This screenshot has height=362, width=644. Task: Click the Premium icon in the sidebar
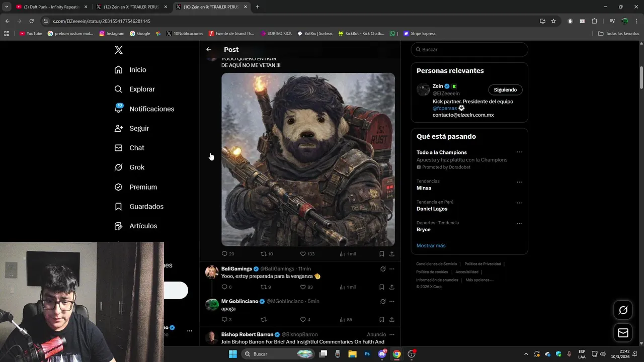click(118, 187)
